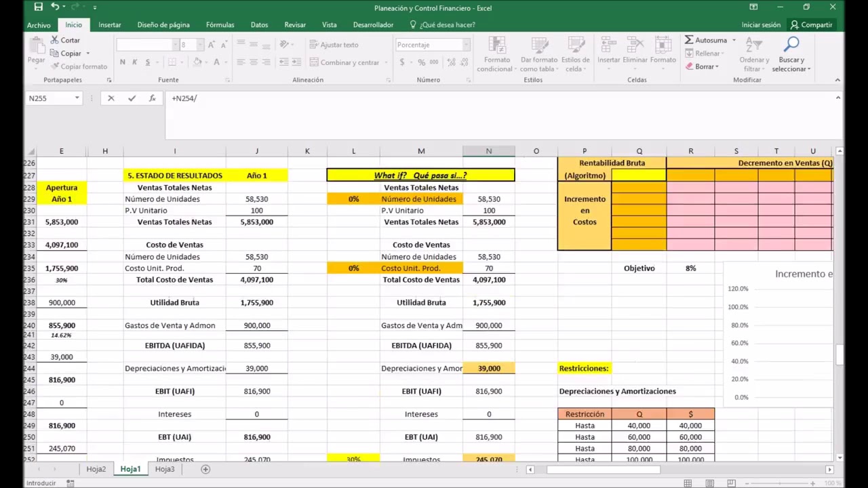Click the ¿Qué desea hacer? search box

442,25
